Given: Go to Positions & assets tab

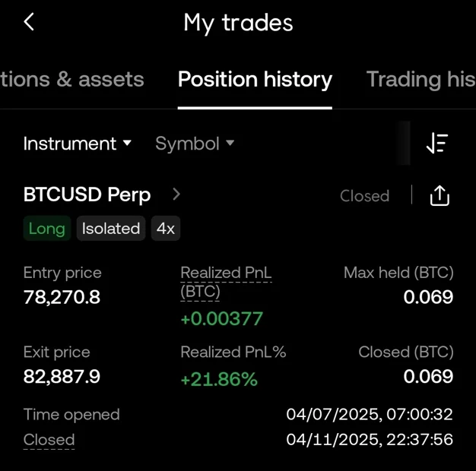Looking at the screenshot, I should (72, 80).
